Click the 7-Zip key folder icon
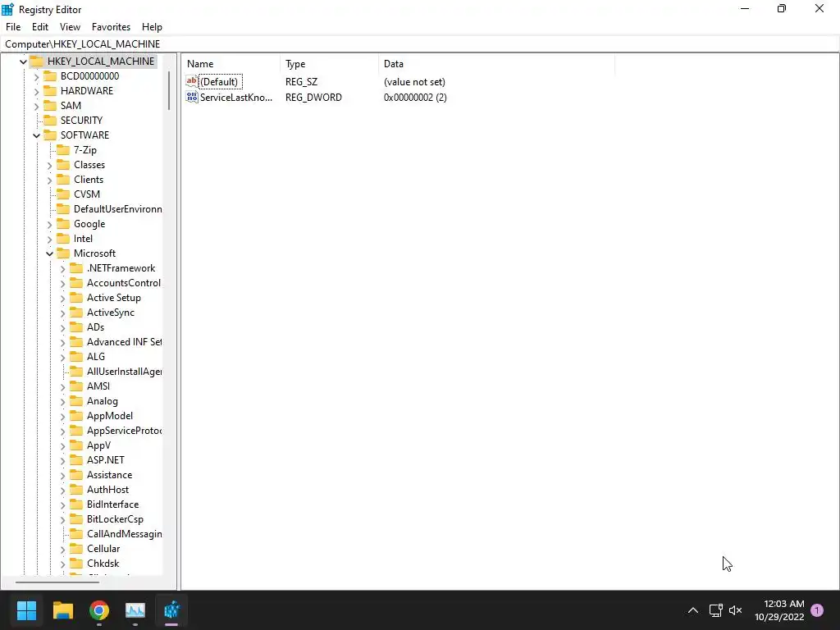 tap(63, 149)
